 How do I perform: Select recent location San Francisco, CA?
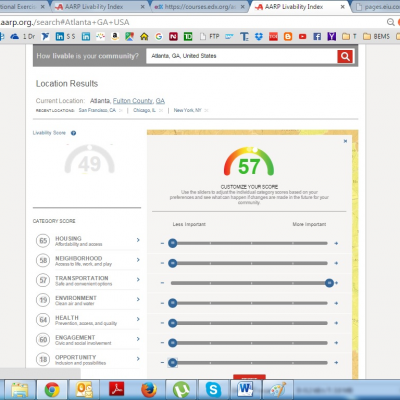(x=97, y=110)
